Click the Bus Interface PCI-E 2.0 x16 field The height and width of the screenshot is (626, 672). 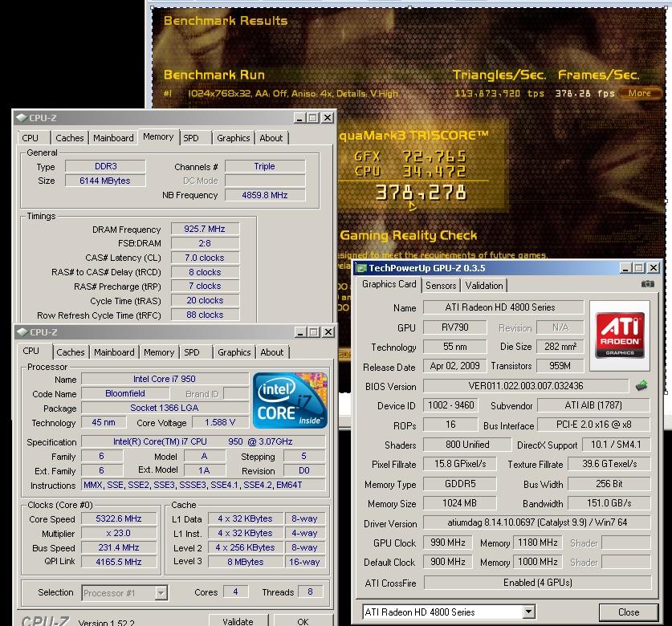pos(593,425)
